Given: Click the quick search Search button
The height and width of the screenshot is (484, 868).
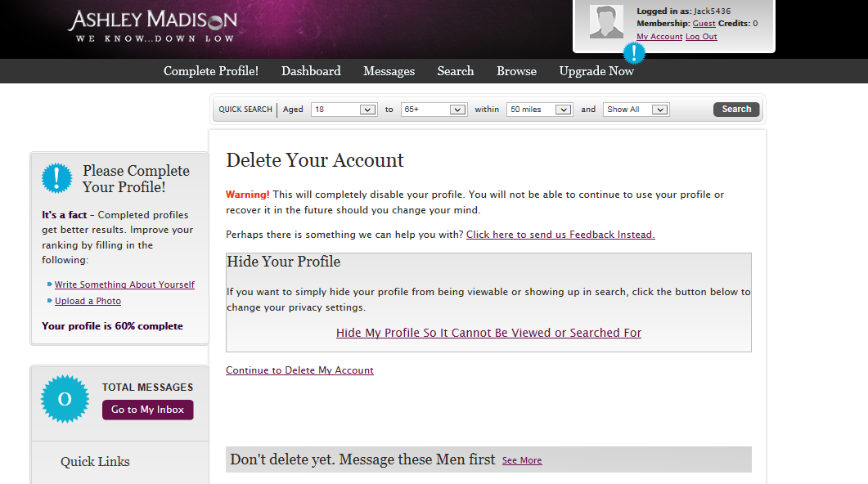Looking at the screenshot, I should coord(736,109).
